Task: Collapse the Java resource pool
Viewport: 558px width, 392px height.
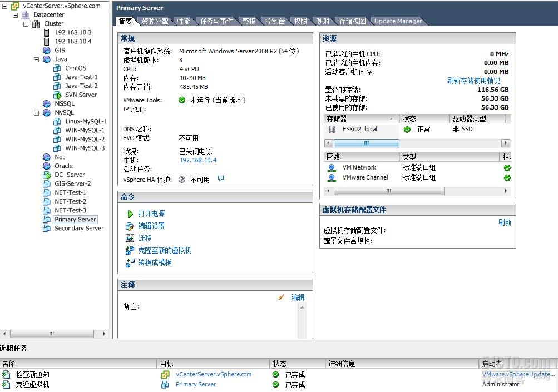Action: 36,59
